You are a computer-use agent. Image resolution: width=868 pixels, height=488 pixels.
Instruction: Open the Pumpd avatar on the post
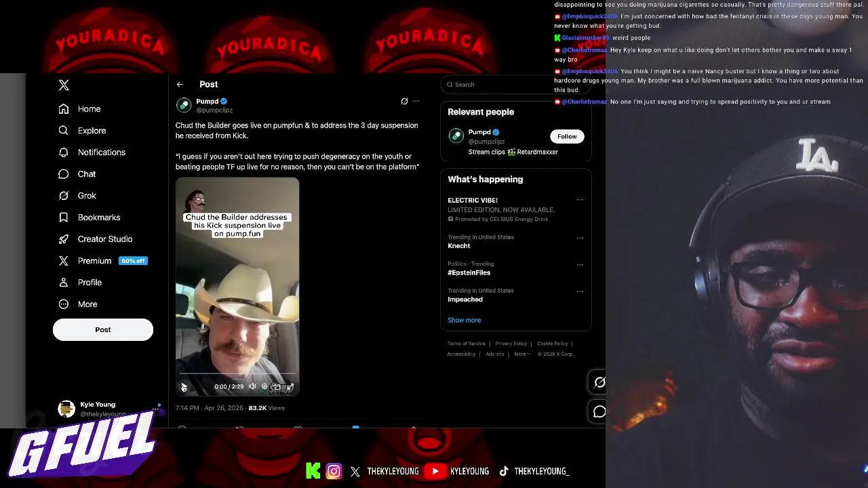tap(184, 105)
